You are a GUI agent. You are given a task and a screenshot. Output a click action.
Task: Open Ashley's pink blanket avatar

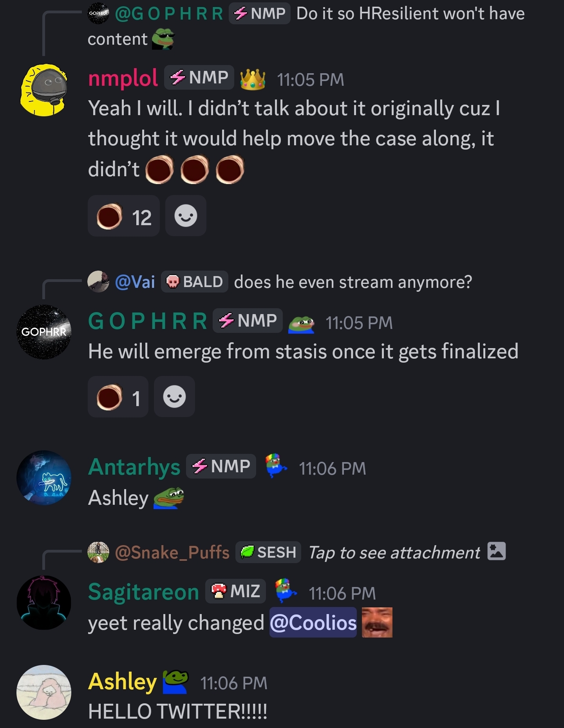coord(43,692)
